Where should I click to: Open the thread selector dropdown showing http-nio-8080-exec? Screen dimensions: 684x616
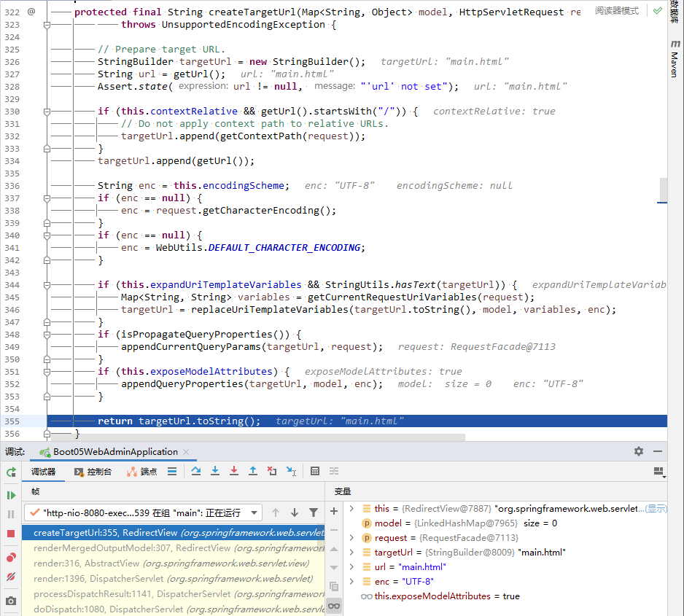coord(143,512)
